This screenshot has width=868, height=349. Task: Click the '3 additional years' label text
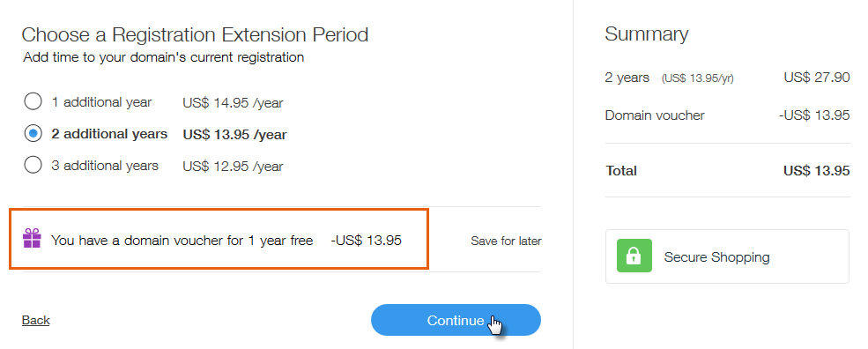(x=105, y=165)
